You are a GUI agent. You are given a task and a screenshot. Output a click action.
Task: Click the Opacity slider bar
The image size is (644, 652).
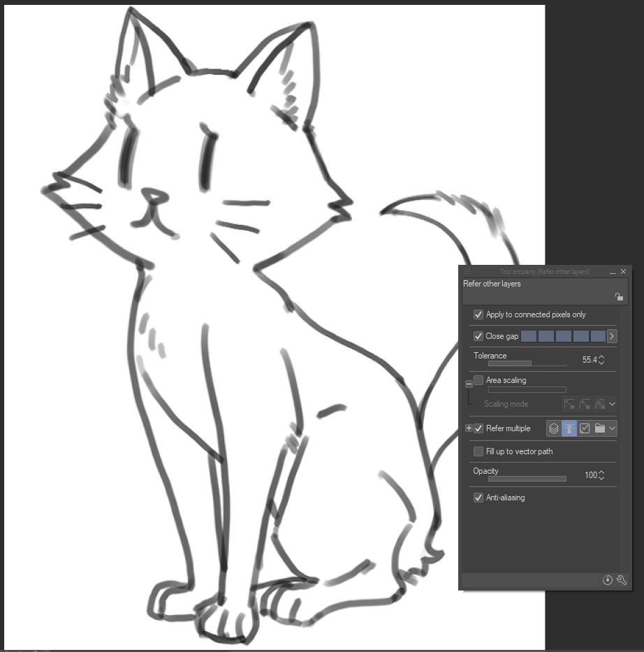tap(527, 479)
